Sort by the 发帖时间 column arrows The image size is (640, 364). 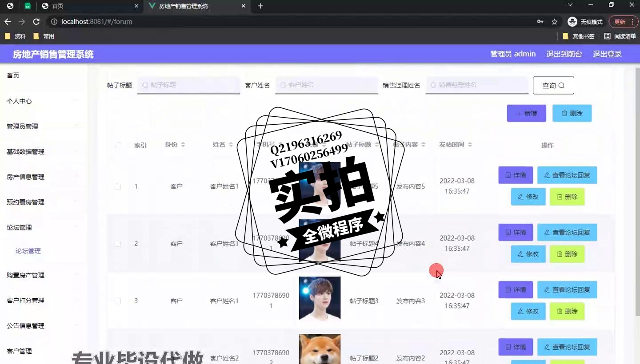[470, 145]
